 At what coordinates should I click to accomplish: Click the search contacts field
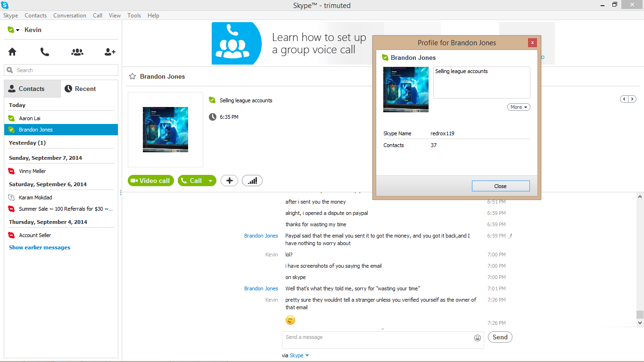61,70
